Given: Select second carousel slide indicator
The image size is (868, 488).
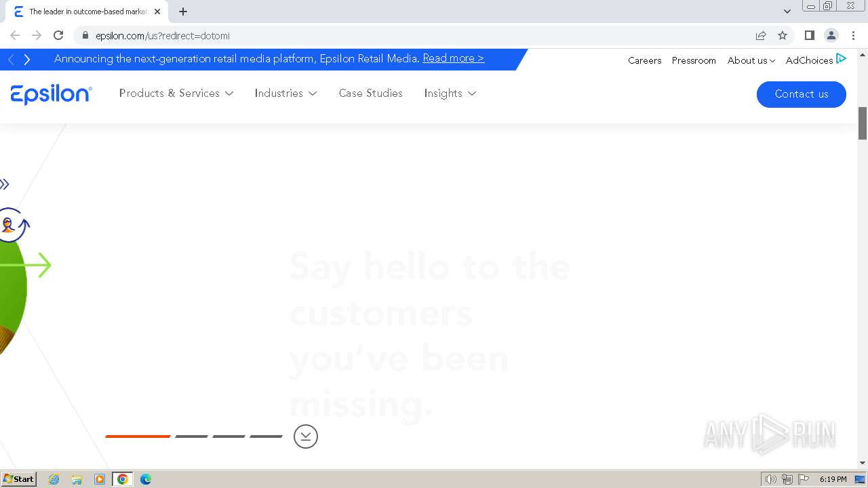Looking at the screenshot, I should click(x=191, y=436).
